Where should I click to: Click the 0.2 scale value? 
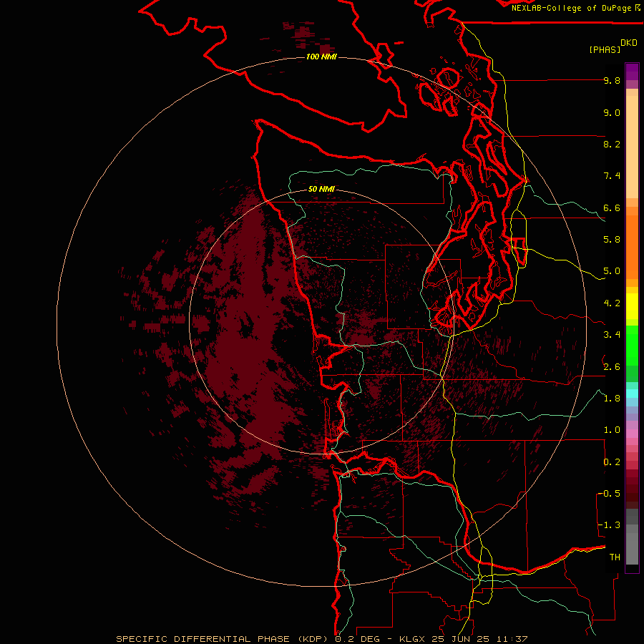point(612,462)
